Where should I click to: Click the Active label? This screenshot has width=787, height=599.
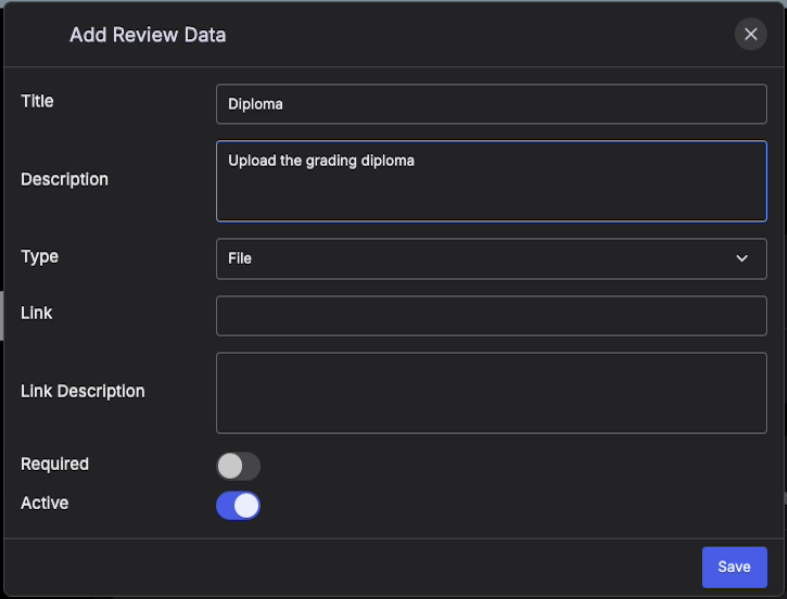point(45,503)
